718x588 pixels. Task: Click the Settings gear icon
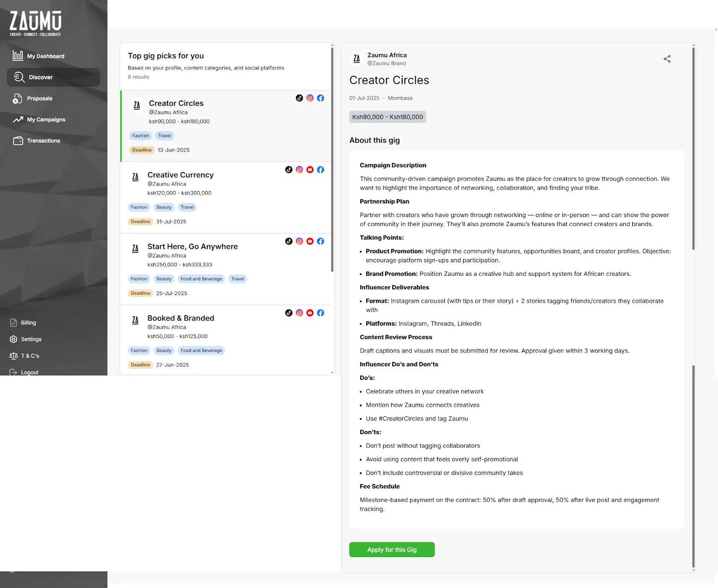pos(13,339)
